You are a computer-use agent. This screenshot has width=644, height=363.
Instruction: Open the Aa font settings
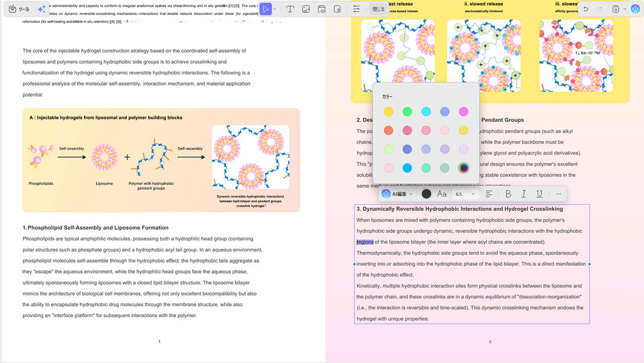point(442,194)
